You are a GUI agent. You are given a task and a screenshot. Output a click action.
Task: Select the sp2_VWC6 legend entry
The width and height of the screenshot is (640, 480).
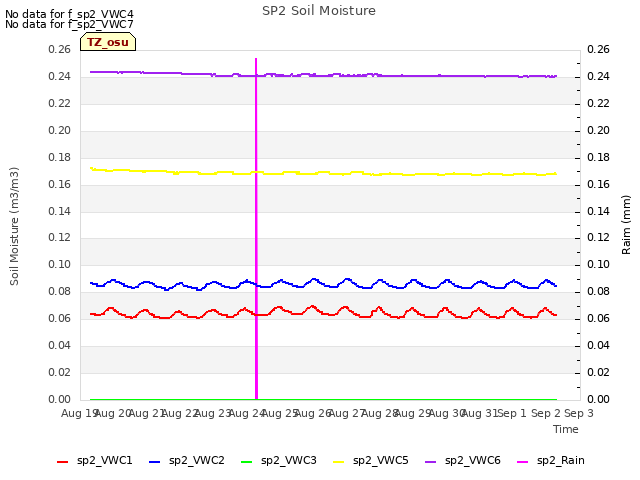463,461
